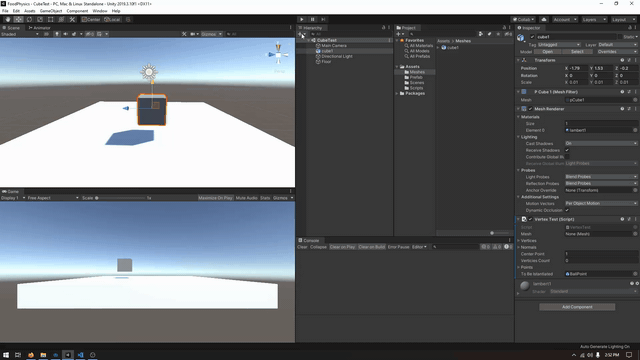Click the Model Select button
640x360 pixels.
[x=577, y=52]
